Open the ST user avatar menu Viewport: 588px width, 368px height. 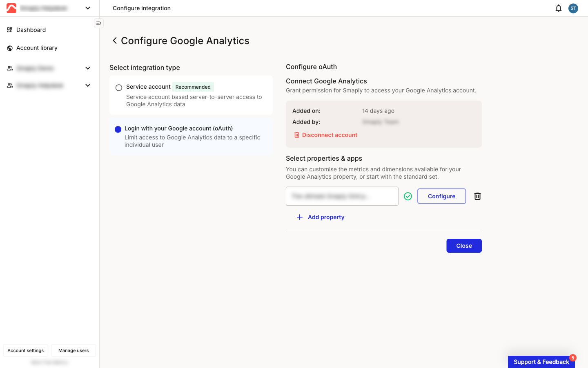573,8
